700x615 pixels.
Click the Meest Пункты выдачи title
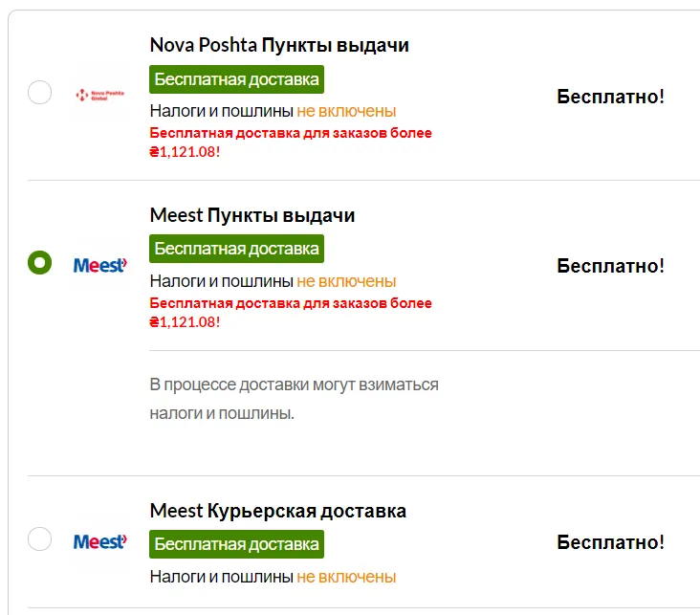click(252, 215)
